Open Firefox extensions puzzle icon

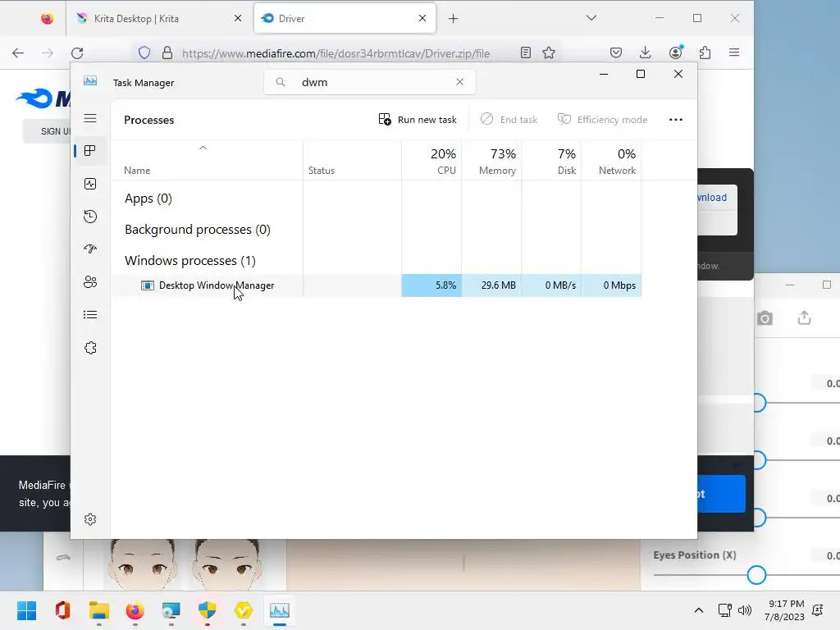705,52
